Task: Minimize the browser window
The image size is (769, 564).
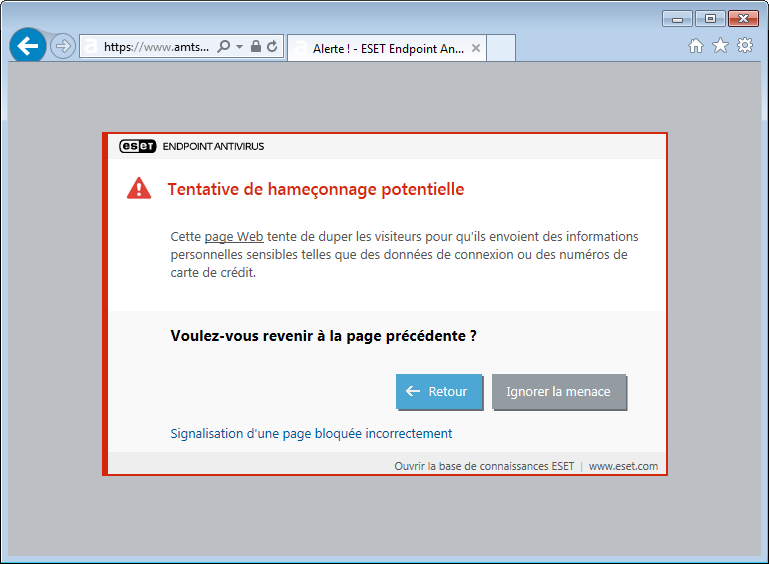Action: (x=677, y=19)
